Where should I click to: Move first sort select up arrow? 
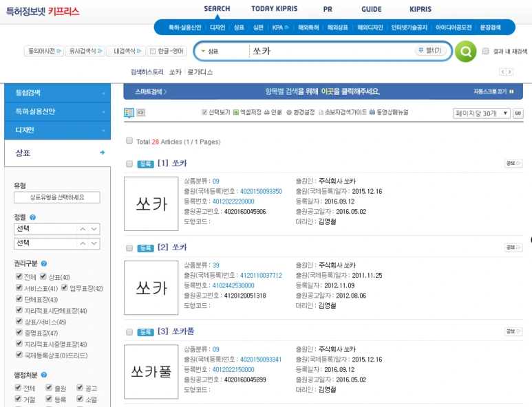(83, 230)
